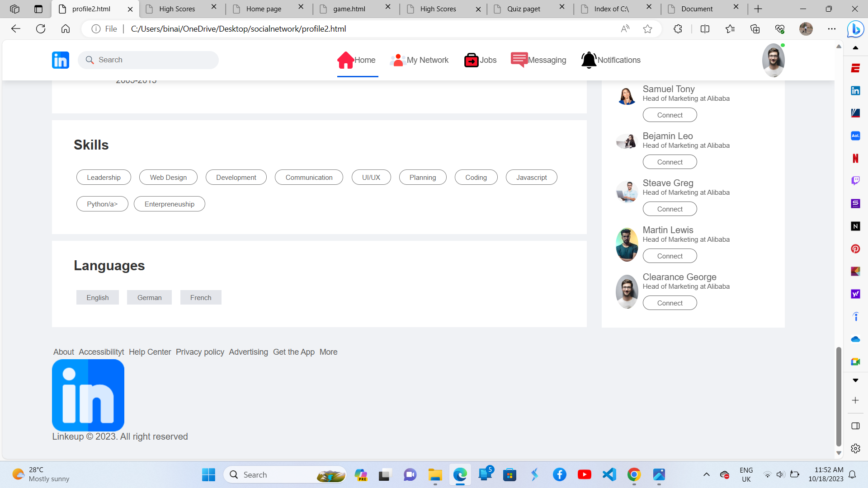This screenshot has width=868, height=488.
Task: Show hidden system tray icons chevron
Action: coord(706,474)
